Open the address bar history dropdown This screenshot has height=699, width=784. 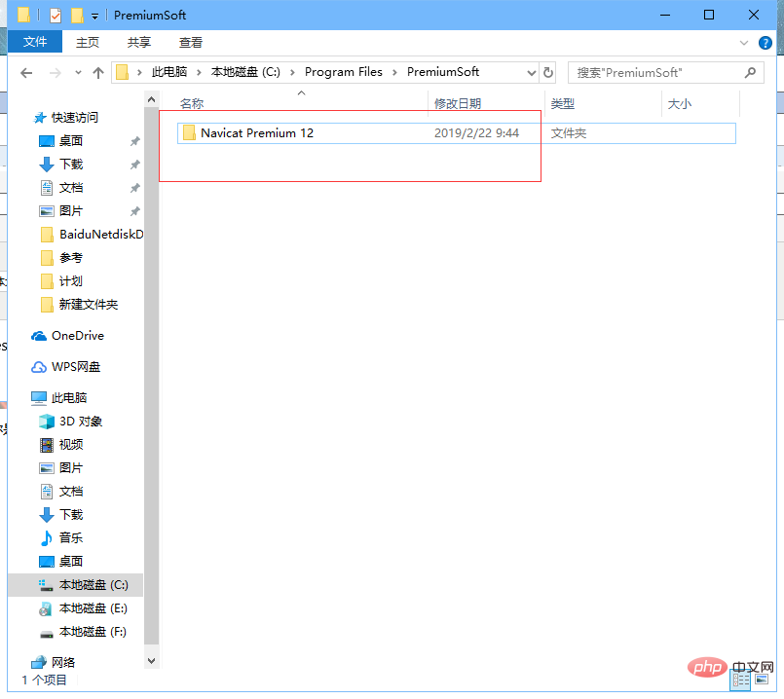tap(532, 73)
